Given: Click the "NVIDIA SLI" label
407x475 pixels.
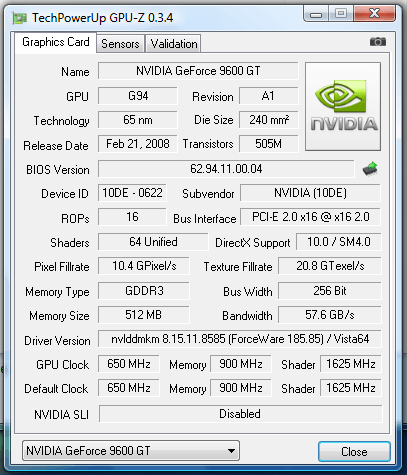Looking at the screenshot, I should (62, 415).
